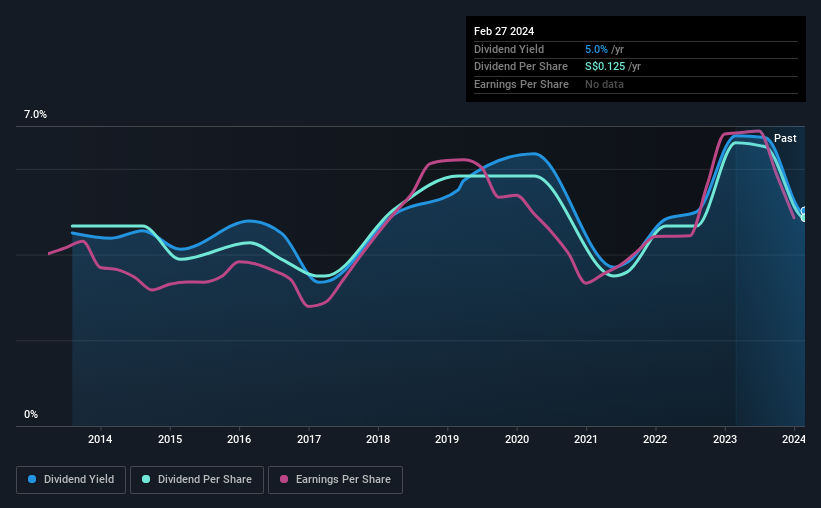Click the S$0.125 dividend per share value

[605, 67]
